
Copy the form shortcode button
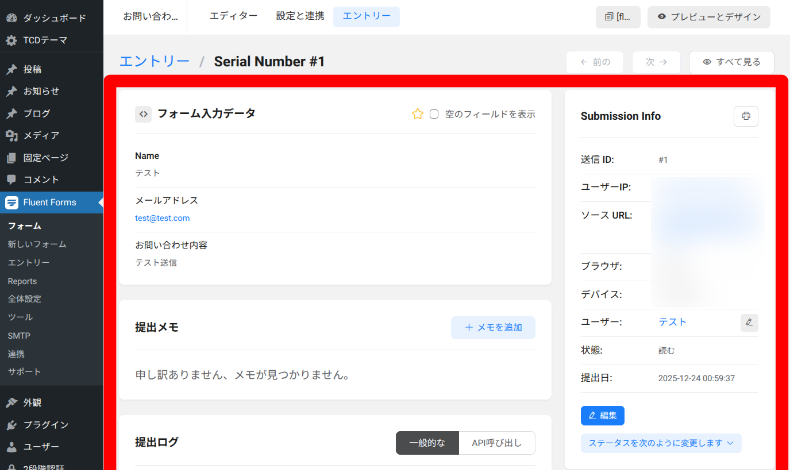click(618, 17)
